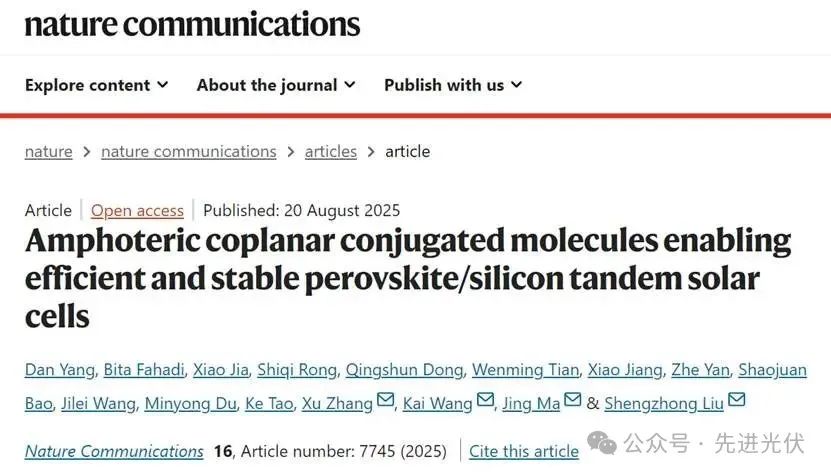Viewport: 831px width, 476px height.
Task: Click the Cite this article link
Action: pyautogui.click(x=524, y=451)
